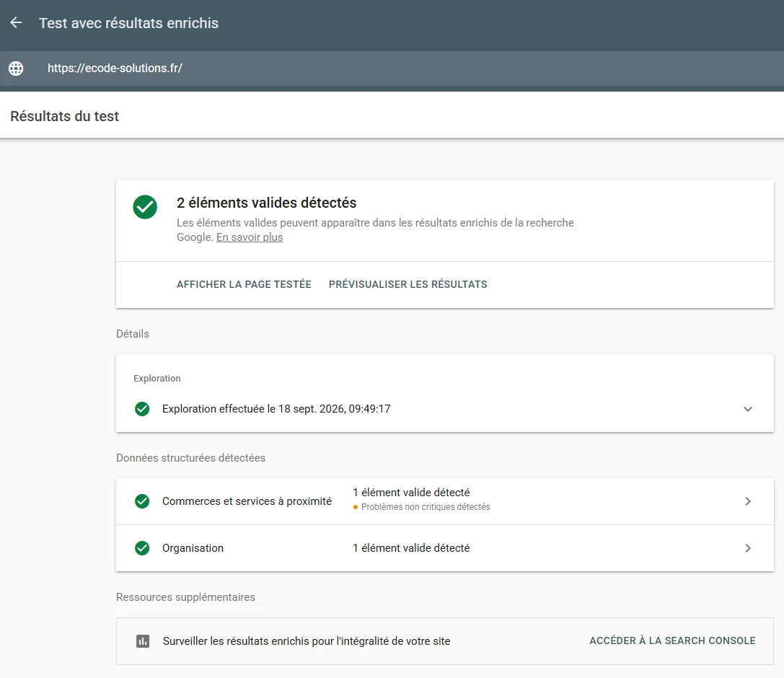Viewport: 784px width, 678px height.
Task: Click the 'En savoir plus' link
Action: [250, 237]
